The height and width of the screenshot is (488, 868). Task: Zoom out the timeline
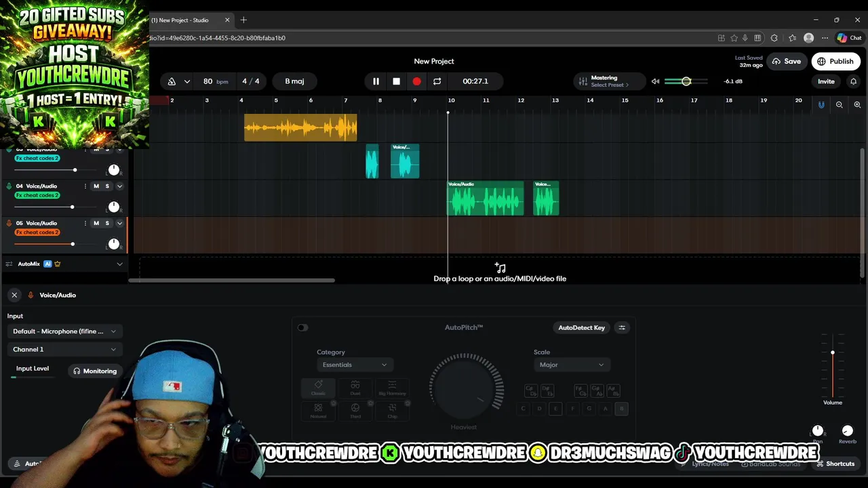(840, 104)
